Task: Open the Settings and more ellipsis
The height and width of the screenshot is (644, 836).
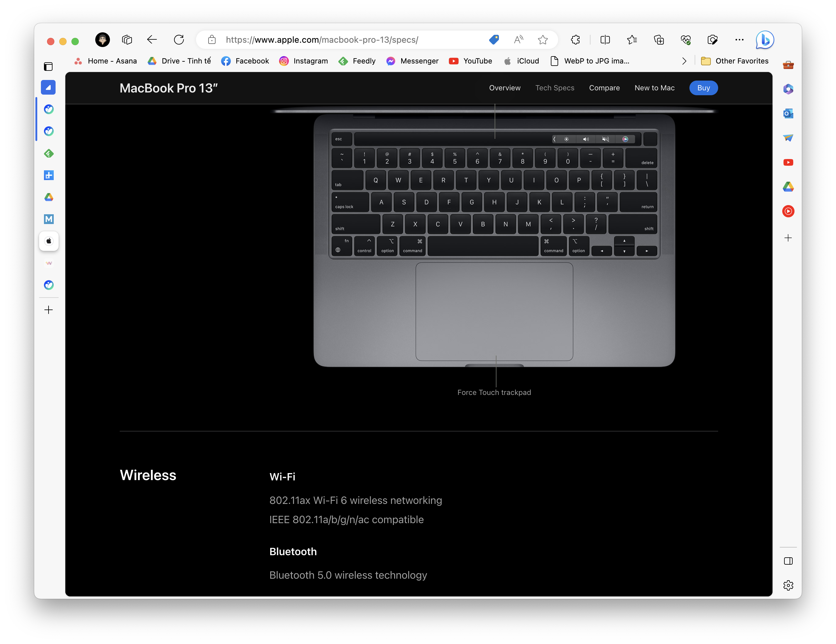Action: coord(739,40)
